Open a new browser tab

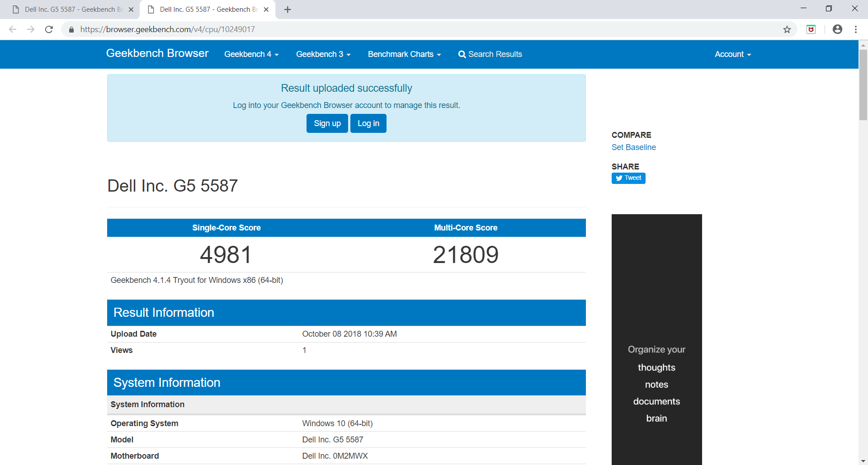click(288, 9)
